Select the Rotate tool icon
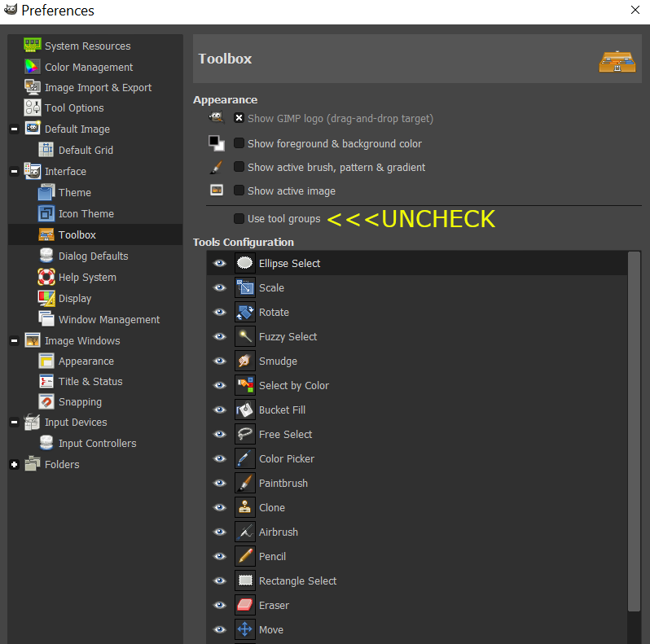 point(245,312)
